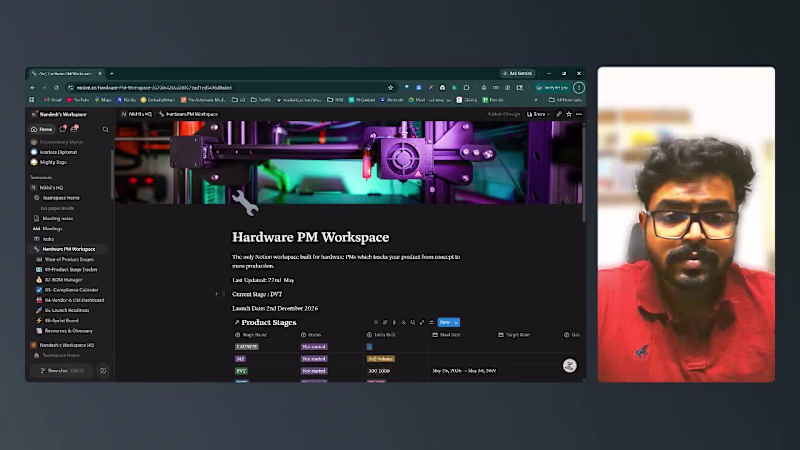Click the wrench page icon
Screen dimensions: 800x450
[x=245, y=203]
